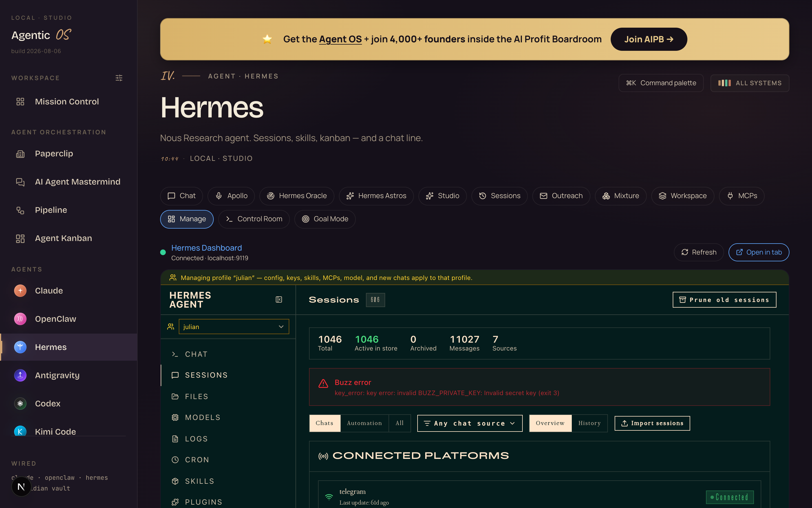The image size is (812, 508).
Task: Refresh the Hermes Dashboard
Action: tap(699, 252)
